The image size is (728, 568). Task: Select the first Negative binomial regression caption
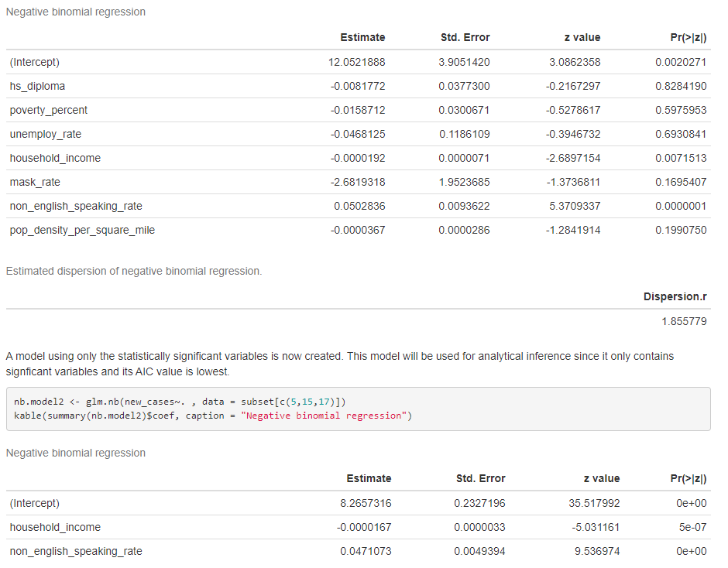[75, 12]
